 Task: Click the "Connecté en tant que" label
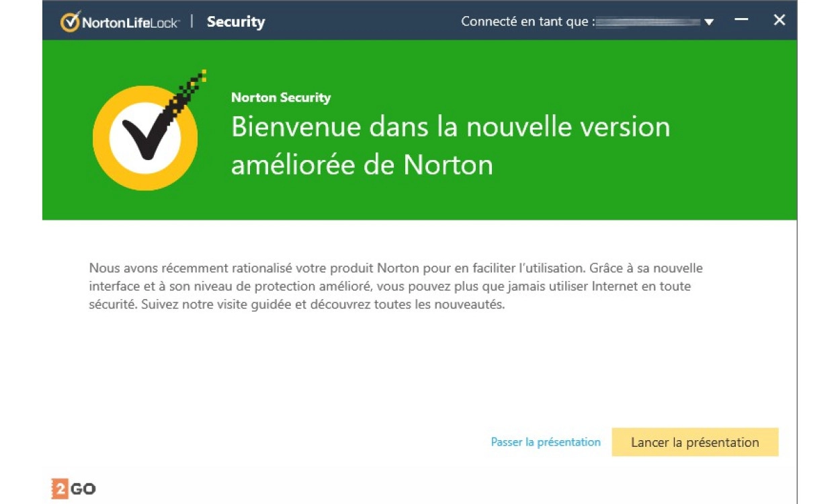coord(527,22)
